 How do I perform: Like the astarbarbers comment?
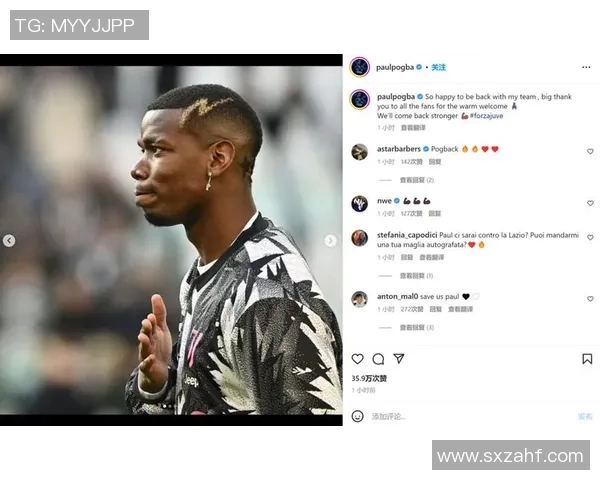590,151
